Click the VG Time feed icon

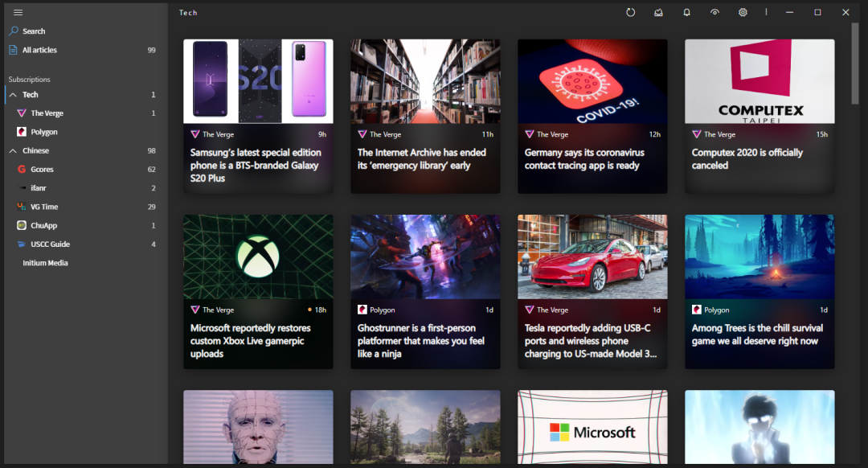click(22, 207)
